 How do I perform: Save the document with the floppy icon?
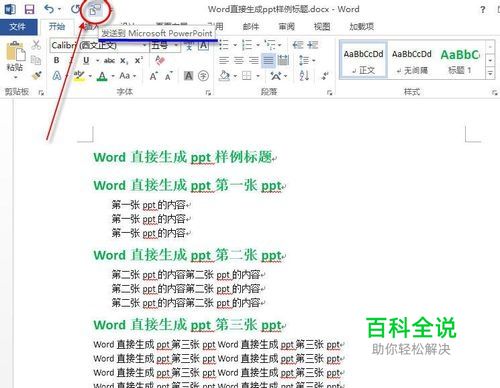click(30, 9)
